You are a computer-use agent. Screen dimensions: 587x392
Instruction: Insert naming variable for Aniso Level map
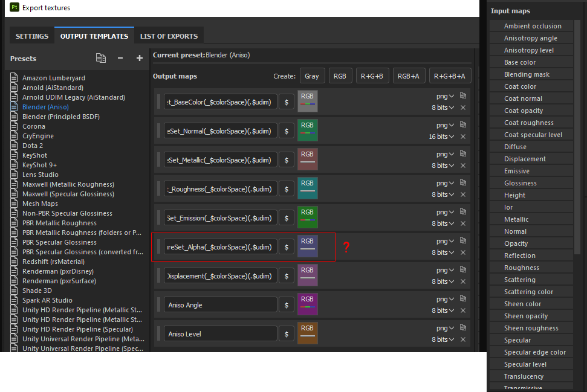point(287,334)
